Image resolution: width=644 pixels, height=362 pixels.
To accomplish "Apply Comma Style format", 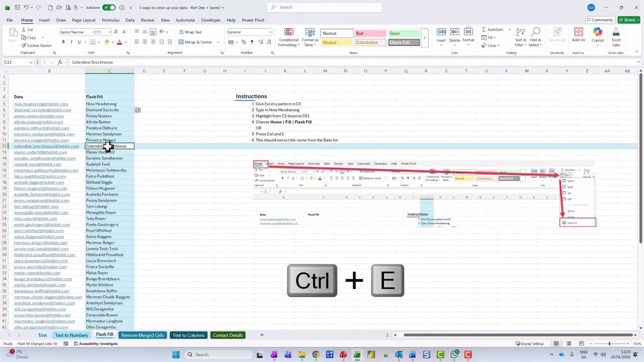I will (x=252, y=42).
